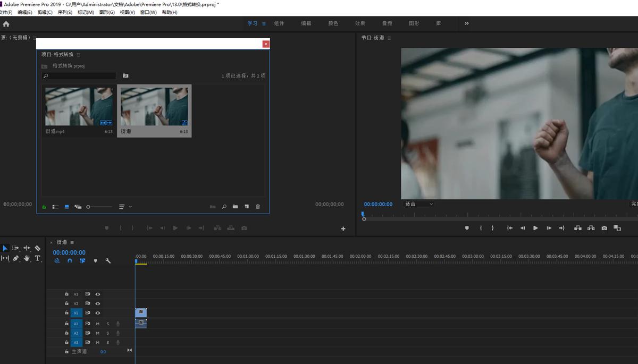Select the 街道.mp4 clip thumbnail
This screenshot has width=638, height=364.
[79, 107]
